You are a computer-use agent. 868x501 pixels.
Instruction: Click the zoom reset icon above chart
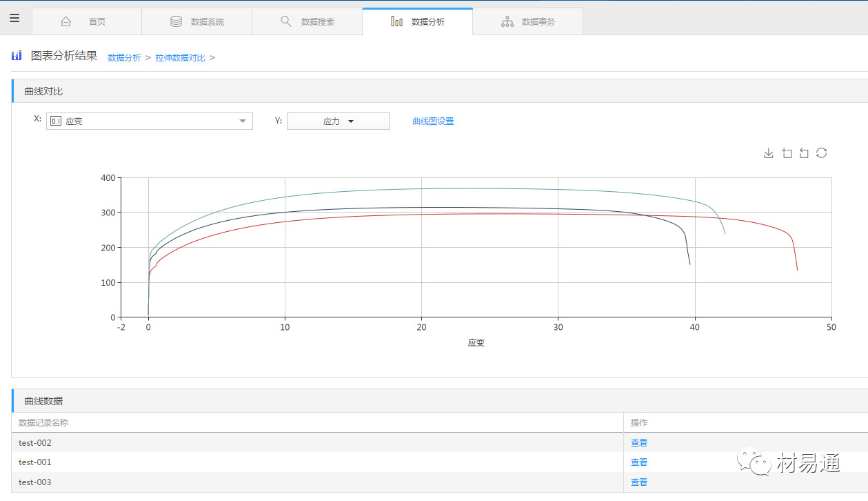[804, 153]
